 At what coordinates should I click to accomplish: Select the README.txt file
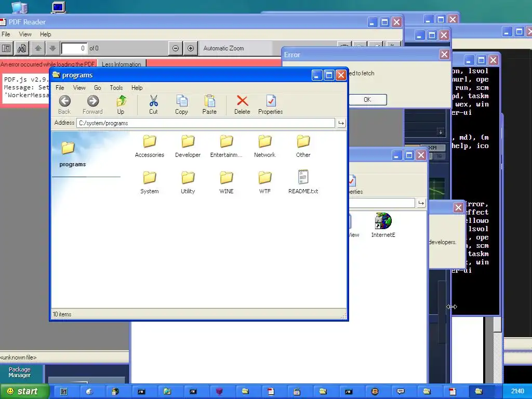[303, 182]
